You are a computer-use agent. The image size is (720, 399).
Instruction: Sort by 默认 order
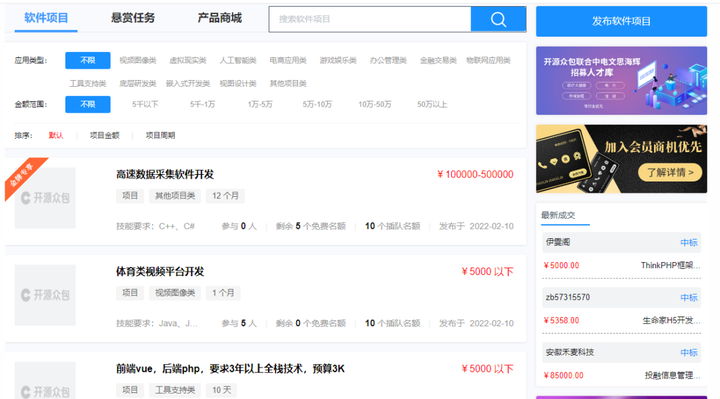(56, 135)
